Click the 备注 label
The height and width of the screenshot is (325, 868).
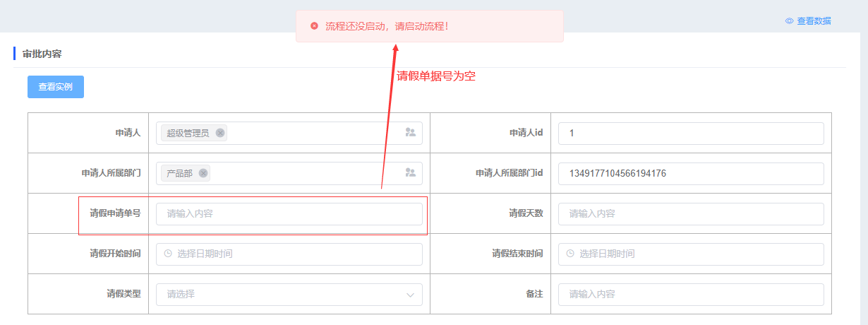534,293
